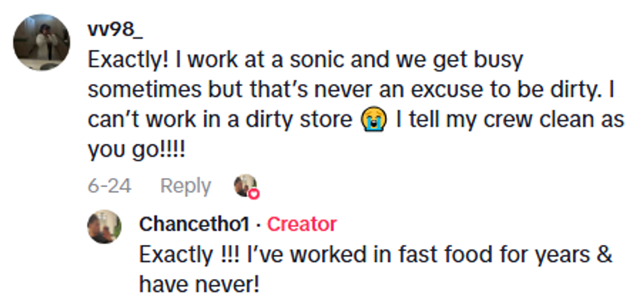Viewport: 644px width, 306px height.
Task: Open Chancetho1 profile avatar
Action: [x=104, y=227]
